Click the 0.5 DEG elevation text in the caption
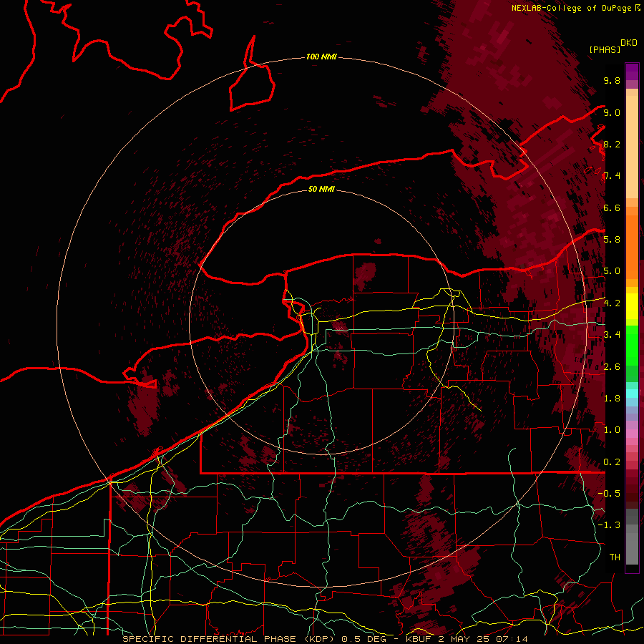This screenshot has height=644, width=644. tap(364, 639)
